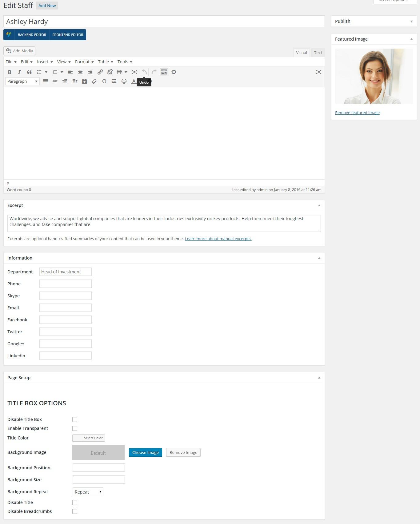The height and width of the screenshot is (524, 420).
Task: Switch to the Text editor tab
Action: pyautogui.click(x=318, y=53)
